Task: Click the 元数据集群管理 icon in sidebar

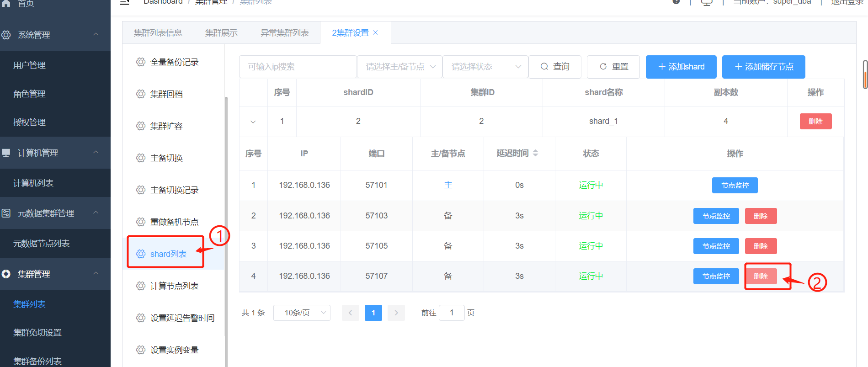Action: (6, 213)
